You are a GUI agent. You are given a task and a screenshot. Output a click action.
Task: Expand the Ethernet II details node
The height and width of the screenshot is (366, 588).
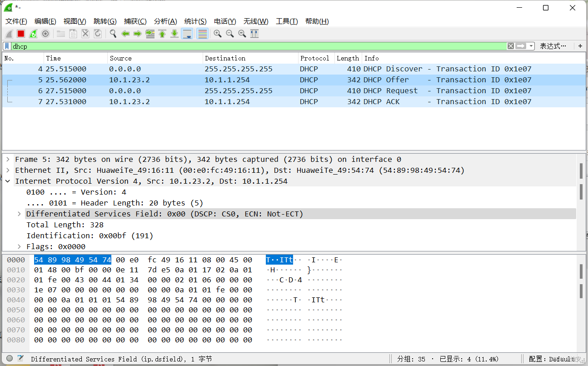[x=8, y=170]
